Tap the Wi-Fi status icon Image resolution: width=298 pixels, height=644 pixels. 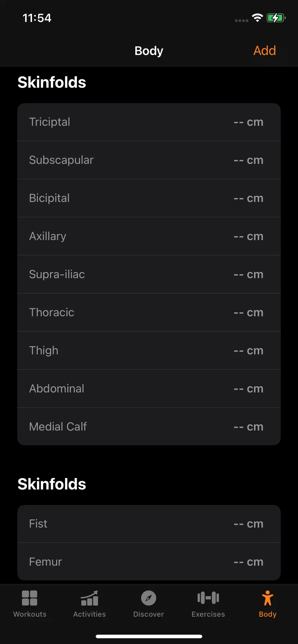click(257, 18)
